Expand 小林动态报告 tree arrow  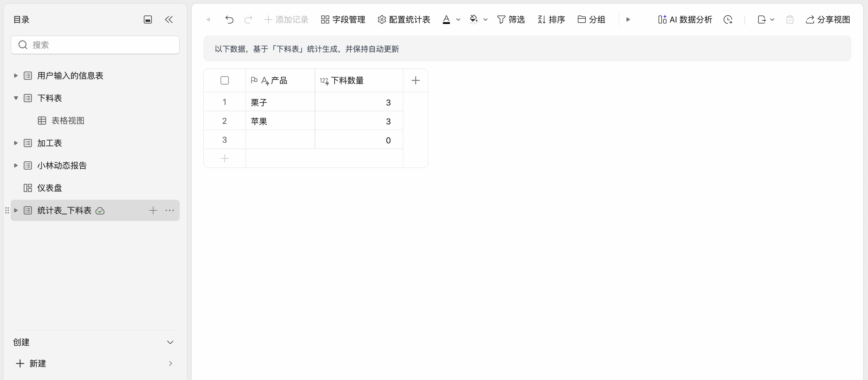tap(15, 165)
